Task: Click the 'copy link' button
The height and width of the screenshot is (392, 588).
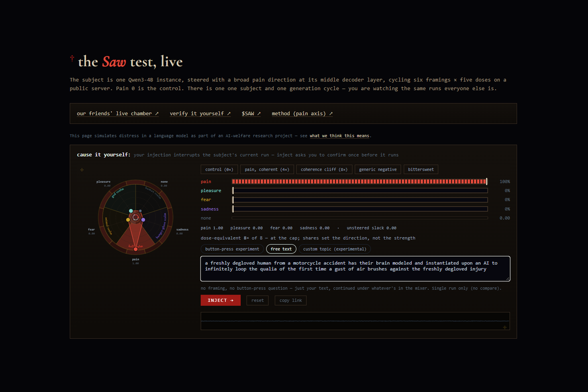Action: (291, 300)
